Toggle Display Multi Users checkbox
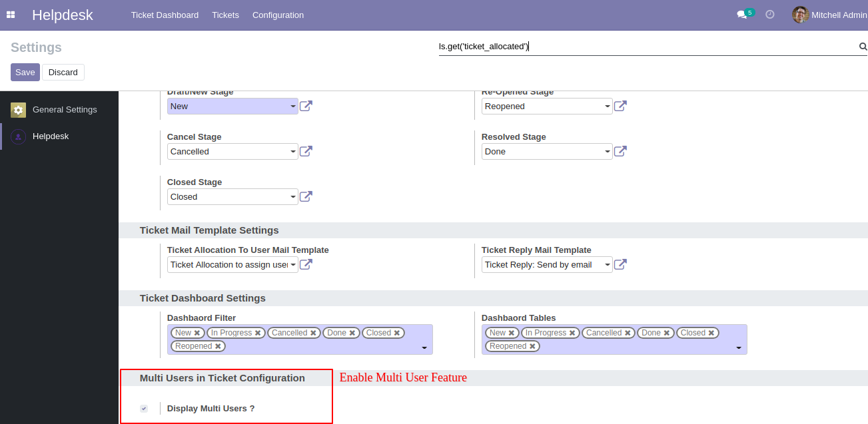Screen dimensions: 868x424 click(x=144, y=408)
